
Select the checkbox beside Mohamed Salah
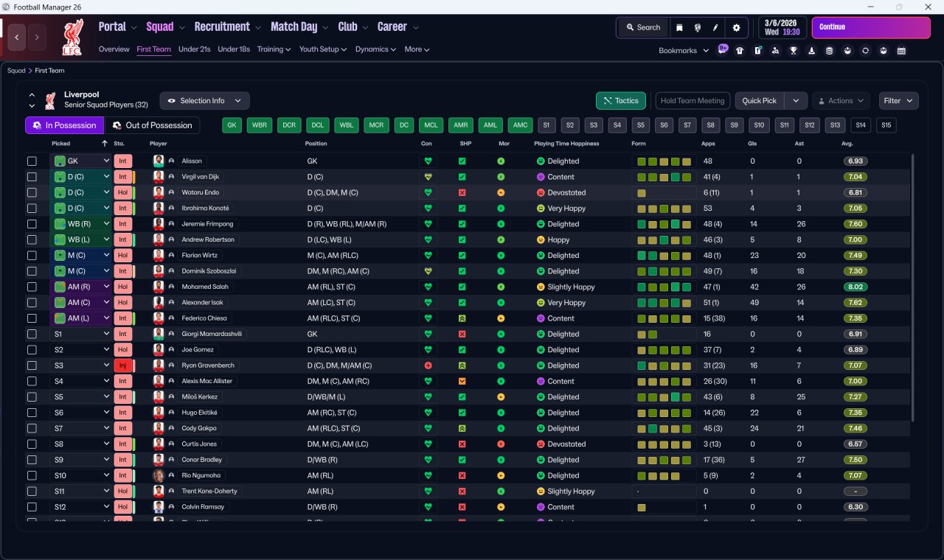coord(32,287)
